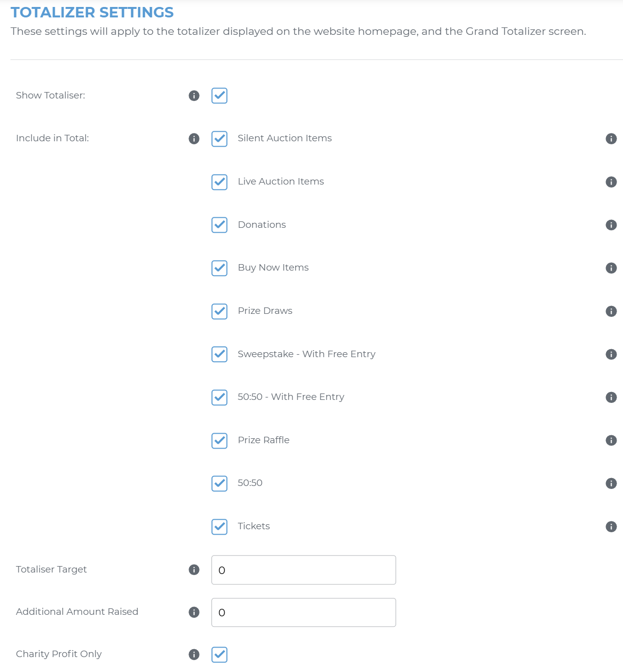
Task: Click the info icon next to Prize Draws
Action: [x=612, y=311]
